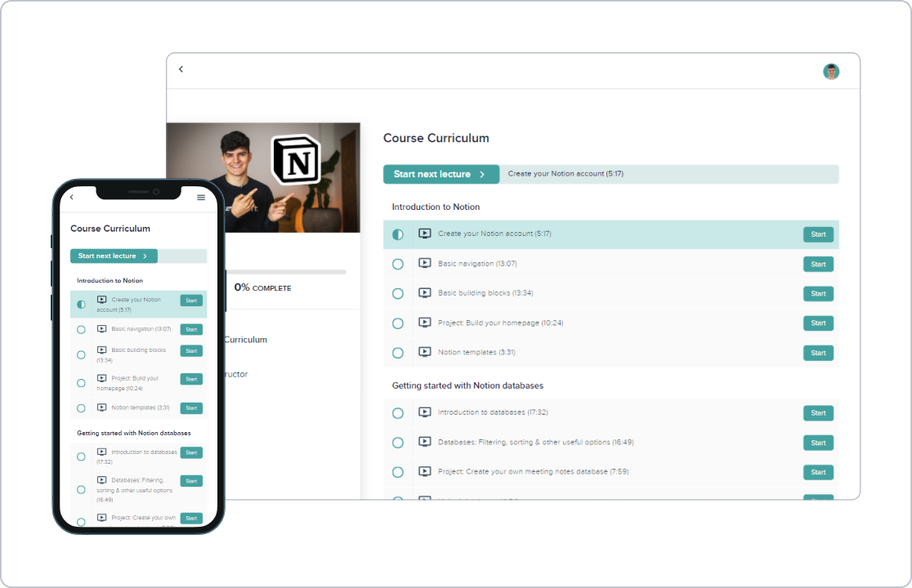Open the Curriculum sidebar item on desktop
Image resolution: width=912 pixels, height=588 pixels.
(x=245, y=339)
